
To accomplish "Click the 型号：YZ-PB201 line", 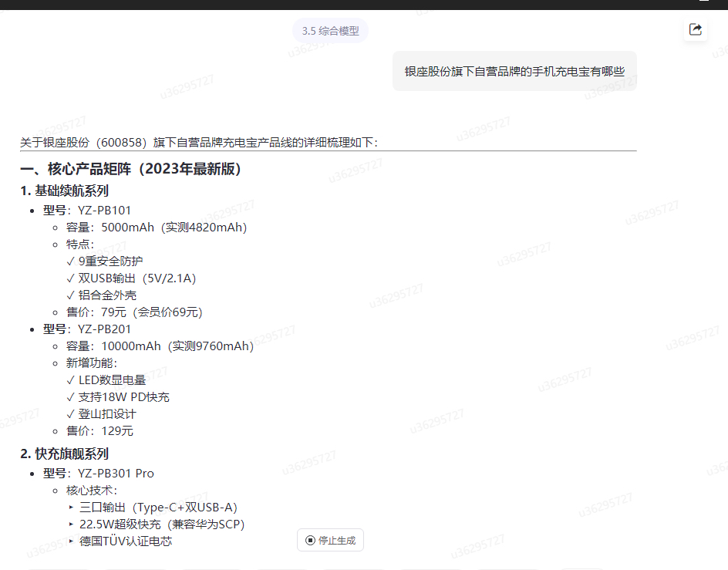I will click(87, 329).
